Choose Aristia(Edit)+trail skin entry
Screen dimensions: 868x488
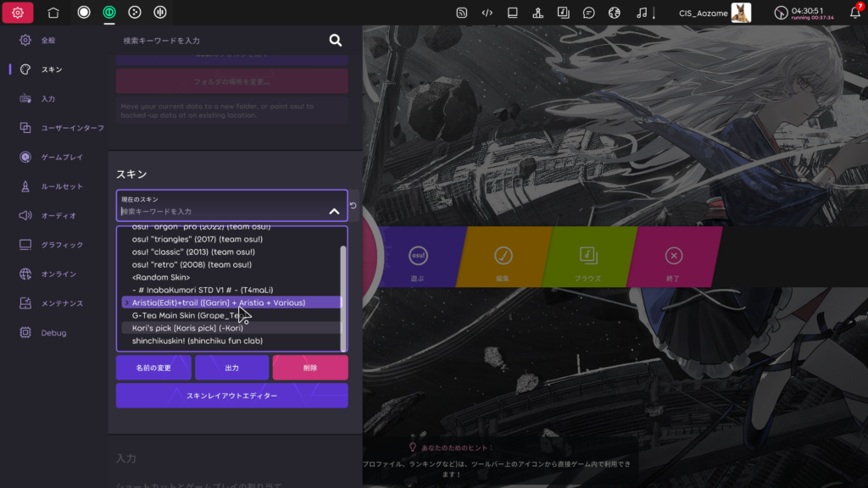click(231, 302)
